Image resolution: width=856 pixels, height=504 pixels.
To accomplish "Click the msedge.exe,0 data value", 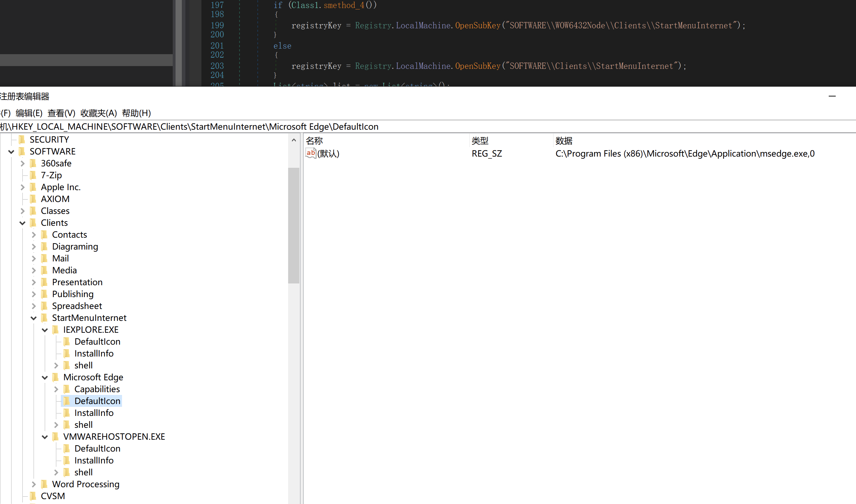I will click(685, 153).
